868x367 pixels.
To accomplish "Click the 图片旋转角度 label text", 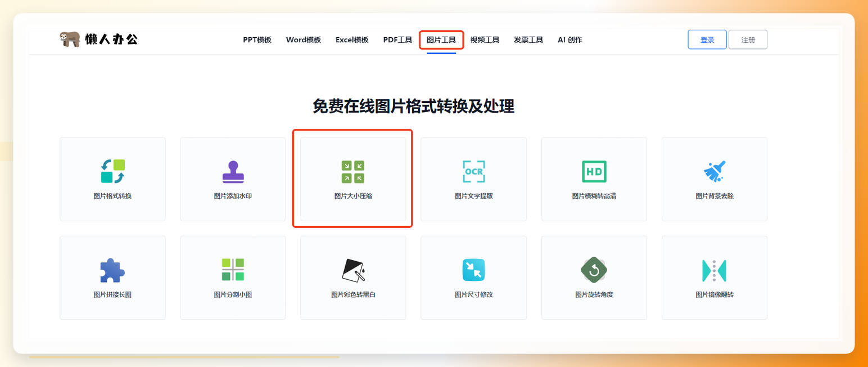I will (594, 295).
